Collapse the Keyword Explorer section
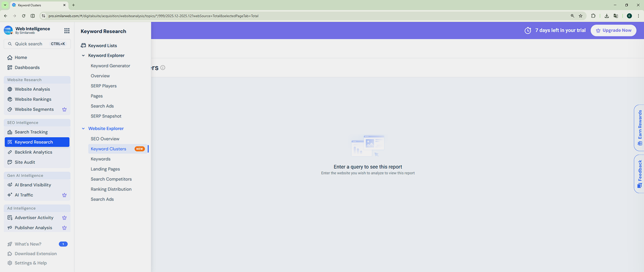The width and height of the screenshot is (644, 272). pyautogui.click(x=83, y=56)
